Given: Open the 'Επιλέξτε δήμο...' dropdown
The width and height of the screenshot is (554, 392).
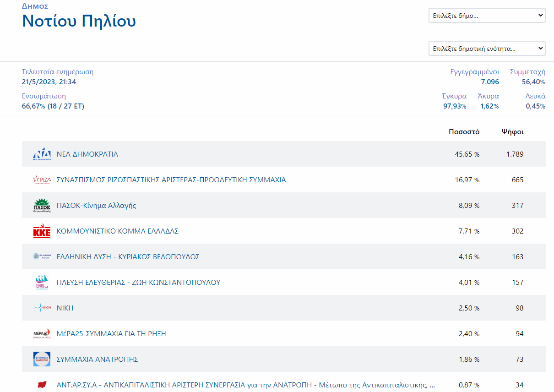Looking at the screenshot, I should click(487, 15).
